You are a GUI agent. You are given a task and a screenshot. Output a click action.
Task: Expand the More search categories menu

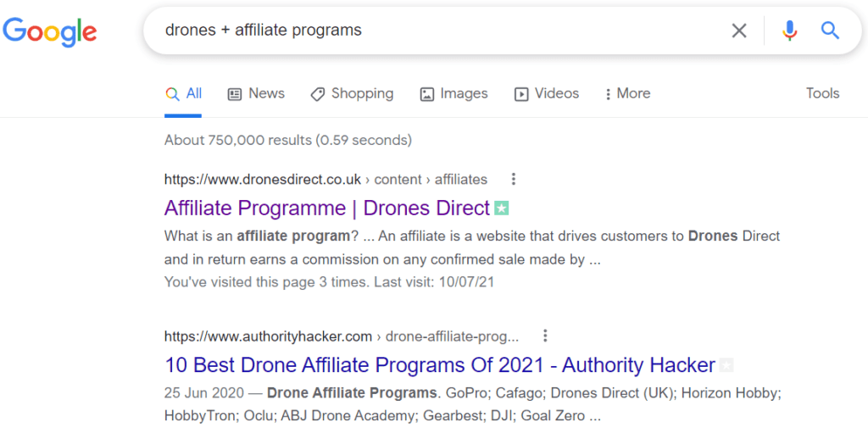628,93
